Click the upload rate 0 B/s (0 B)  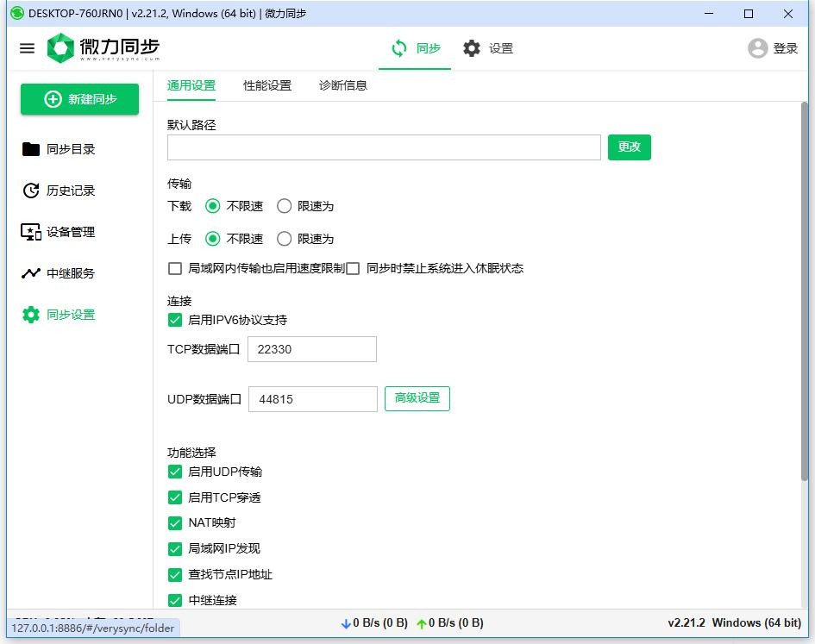pos(456,622)
